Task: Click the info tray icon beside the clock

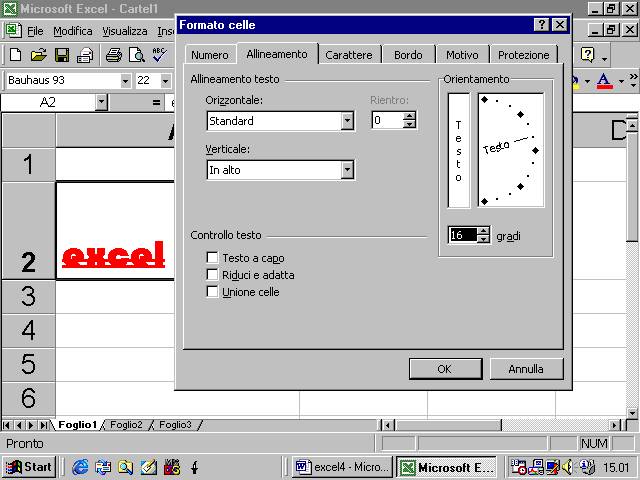Action: point(587,467)
